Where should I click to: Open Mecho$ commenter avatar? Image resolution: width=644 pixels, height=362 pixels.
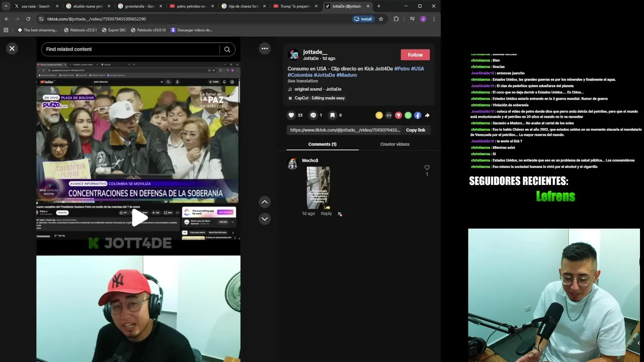[292, 164]
